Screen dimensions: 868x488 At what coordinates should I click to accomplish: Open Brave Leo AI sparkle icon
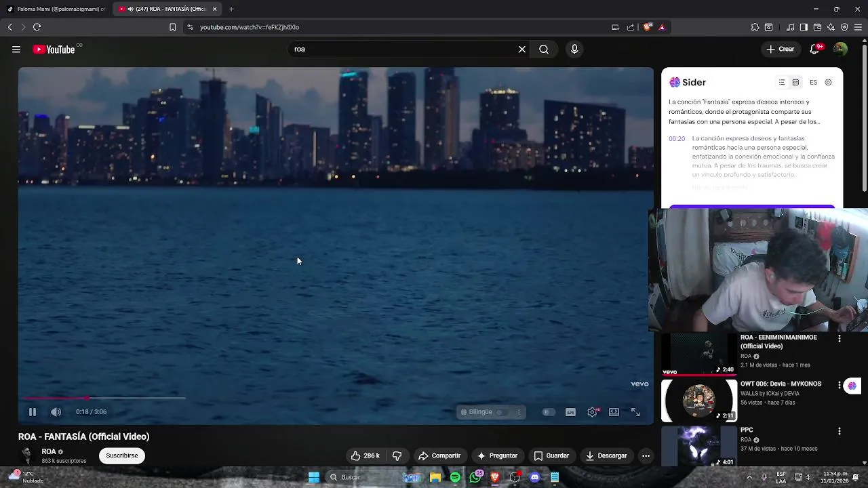point(831,27)
